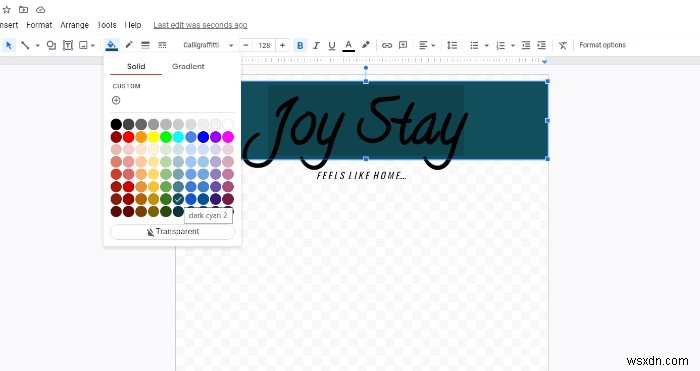The height and width of the screenshot is (371, 700).
Task: Open the line type dropdown arrow
Action: click(38, 46)
